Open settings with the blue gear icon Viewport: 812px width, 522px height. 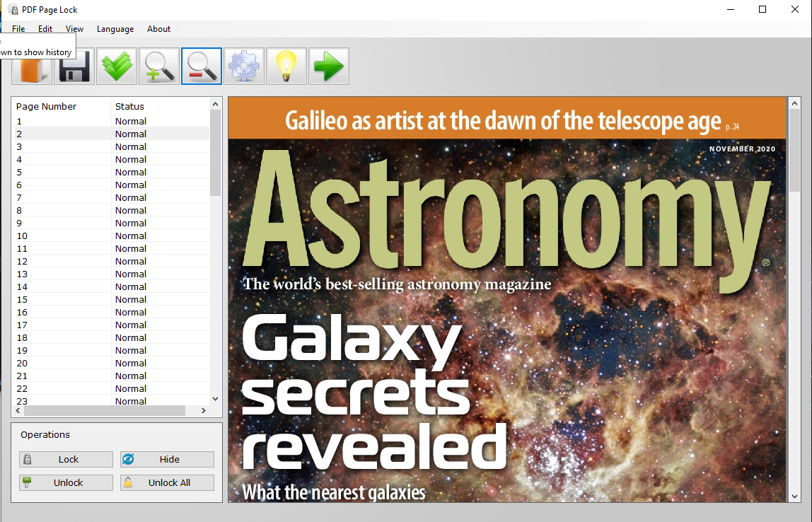pyautogui.click(x=244, y=66)
